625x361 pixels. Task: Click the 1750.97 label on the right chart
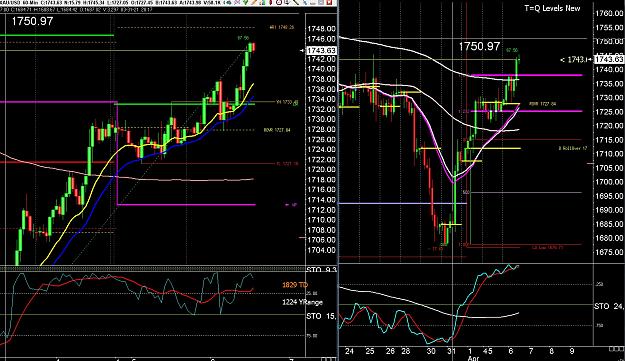coord(479,46)
